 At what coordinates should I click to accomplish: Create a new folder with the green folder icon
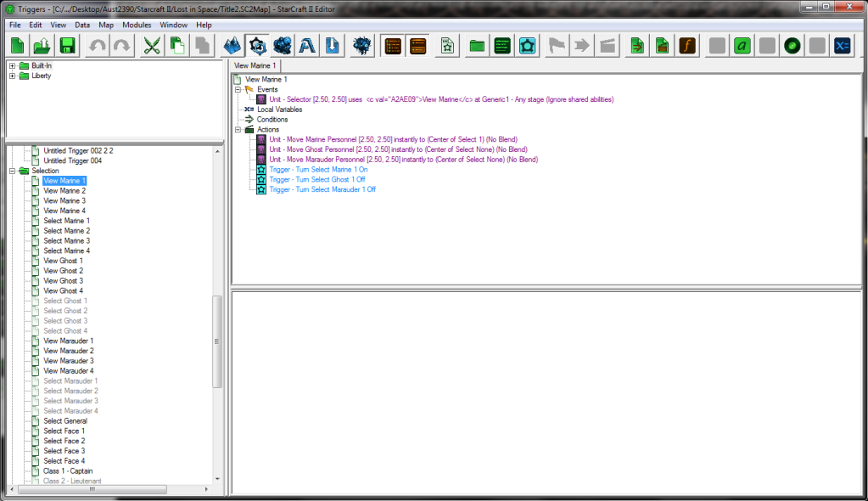click(477, 46)
